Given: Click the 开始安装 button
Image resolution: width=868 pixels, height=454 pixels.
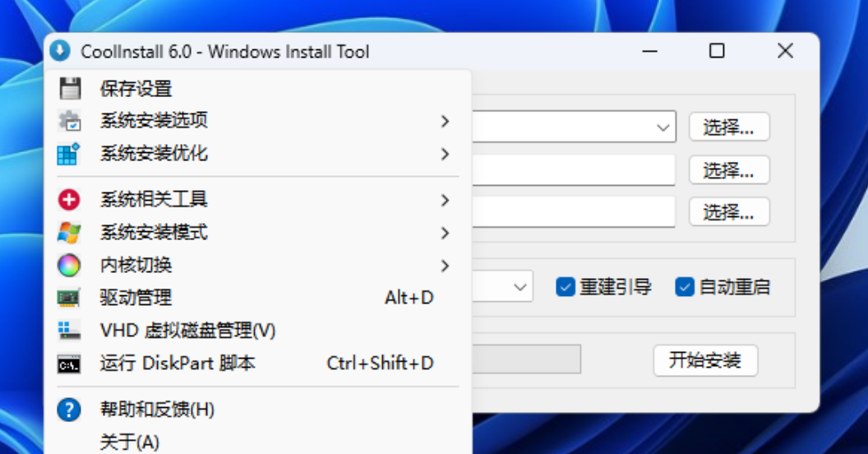Looking at the screenshot, I should point(705,360).
